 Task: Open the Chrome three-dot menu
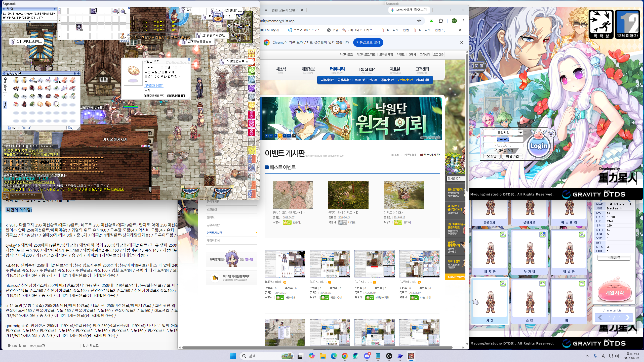tap(463, 21)
